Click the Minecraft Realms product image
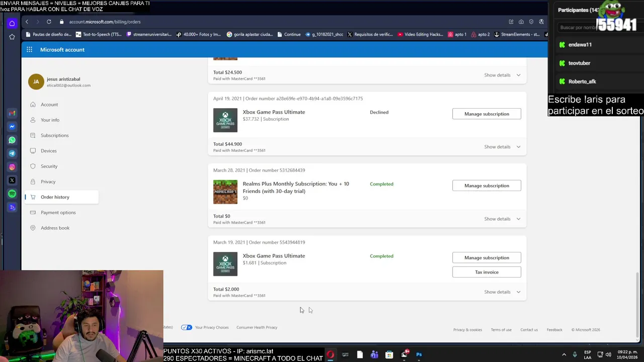644x362 pixels. click(225, 192)
